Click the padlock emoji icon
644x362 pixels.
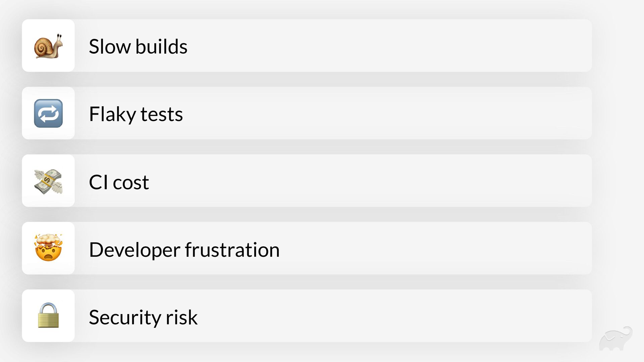pyautogui.click(x=48, y=315)
